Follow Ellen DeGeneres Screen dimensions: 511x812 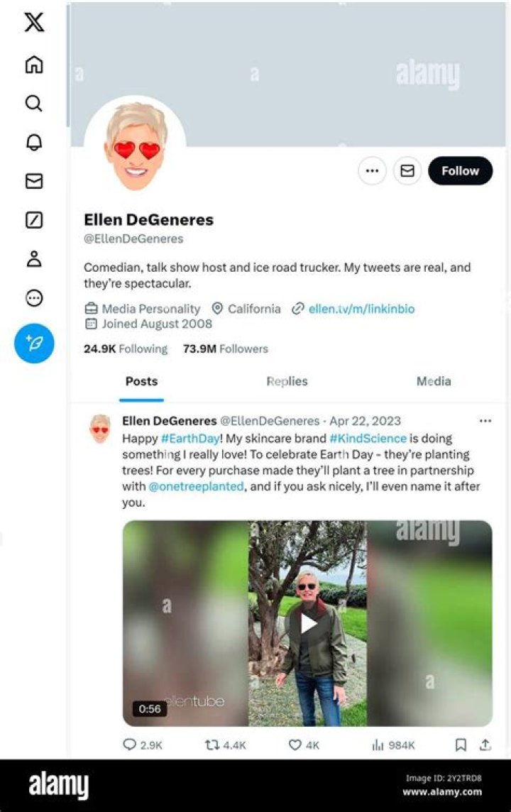461,171
